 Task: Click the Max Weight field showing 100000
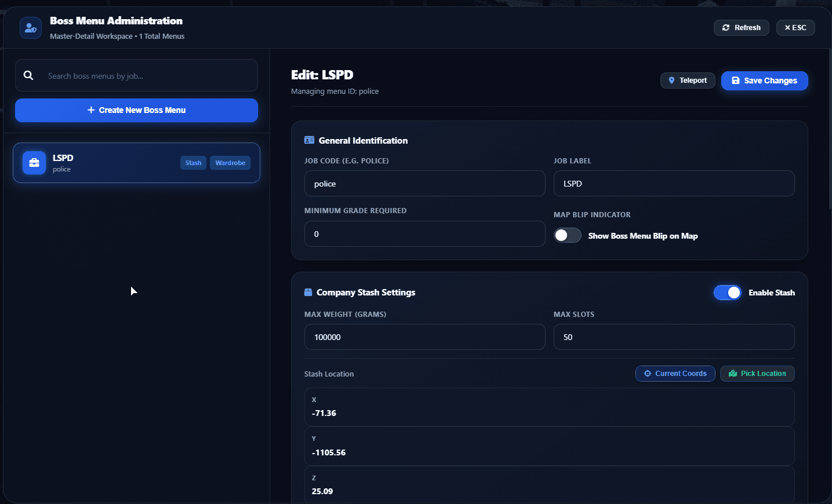425,337
